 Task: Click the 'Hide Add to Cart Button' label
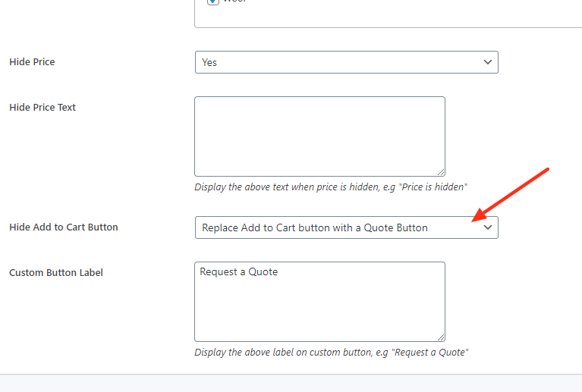click(x=64, y=227)
